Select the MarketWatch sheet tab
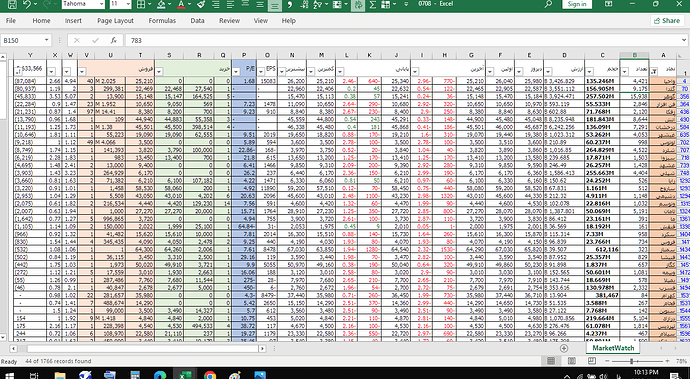Image resolution: width=690 pixels, height=379 pixels. 613,348
